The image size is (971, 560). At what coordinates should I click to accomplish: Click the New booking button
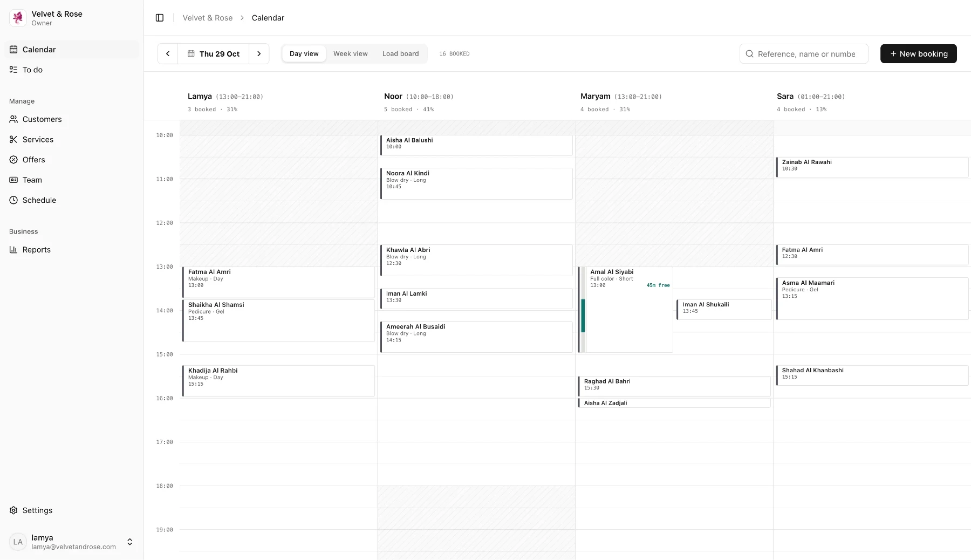tap(918, 54)
